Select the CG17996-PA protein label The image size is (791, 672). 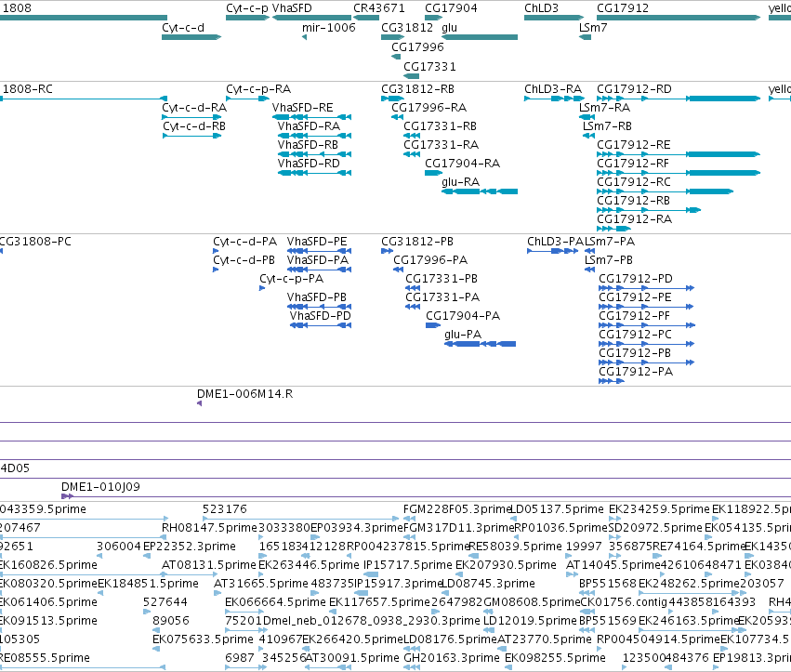[430, 260]
